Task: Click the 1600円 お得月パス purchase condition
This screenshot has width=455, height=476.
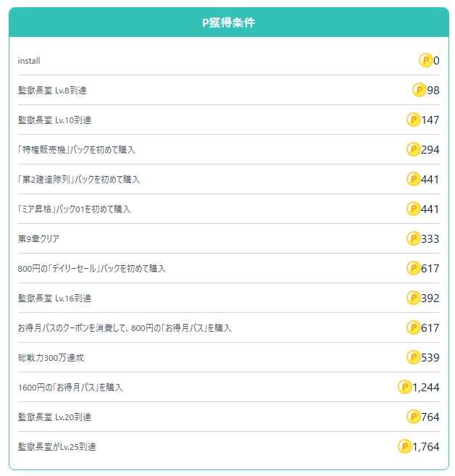Action: point(70,388)
